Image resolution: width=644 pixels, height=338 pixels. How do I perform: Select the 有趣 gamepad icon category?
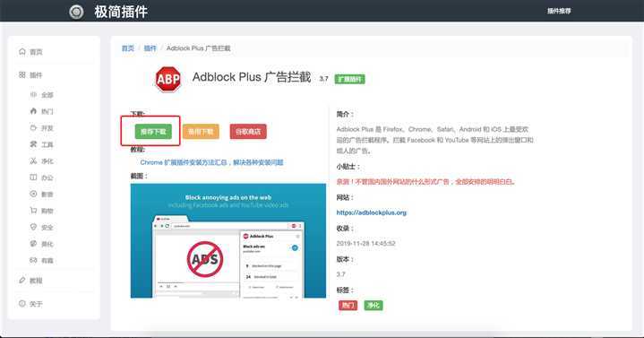coord(34,260)
